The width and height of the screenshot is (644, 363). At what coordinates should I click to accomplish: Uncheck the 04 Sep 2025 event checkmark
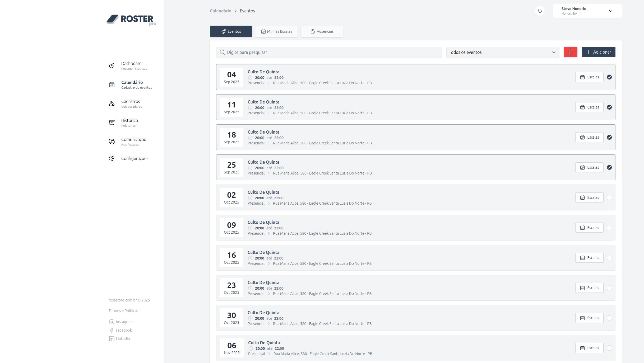click(609, 77)
